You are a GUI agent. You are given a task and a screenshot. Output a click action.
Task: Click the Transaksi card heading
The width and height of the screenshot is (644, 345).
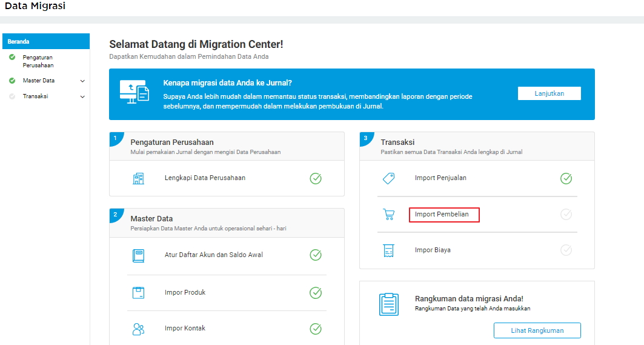coord(397,142)
